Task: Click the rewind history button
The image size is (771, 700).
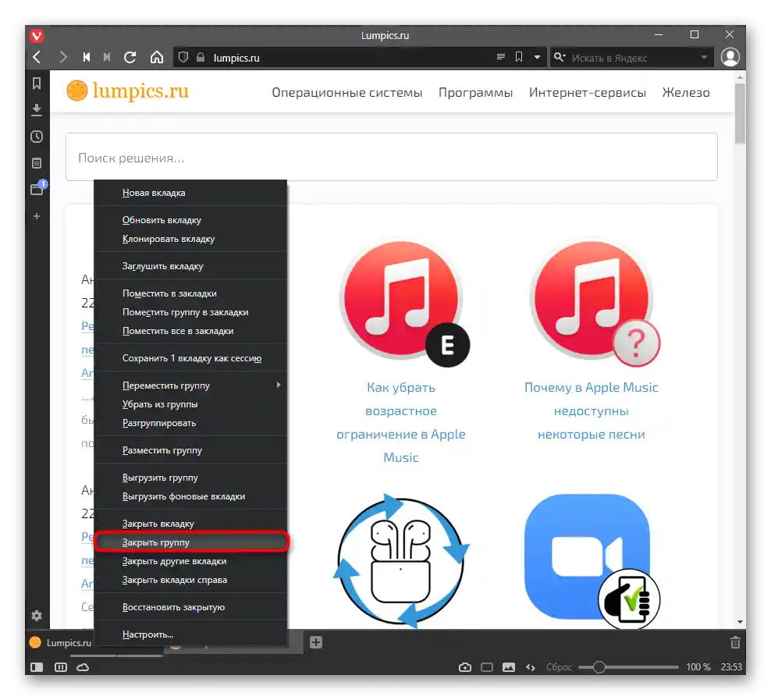Action: click(x=87, y=58)
